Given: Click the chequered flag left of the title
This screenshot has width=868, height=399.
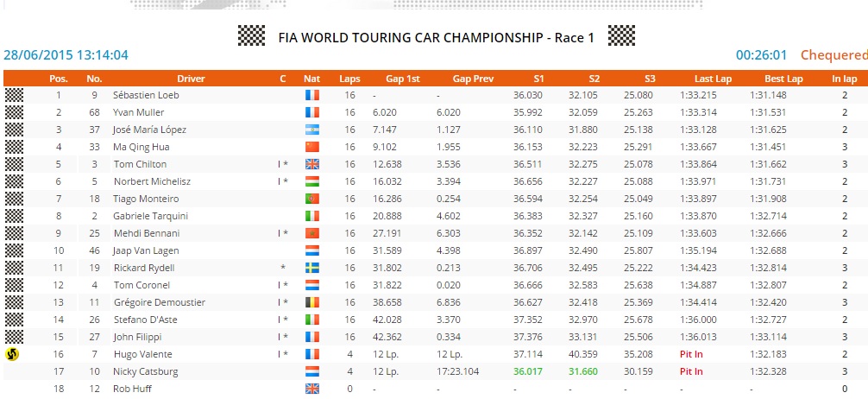Looking at the screenshot, I should 251,35.
